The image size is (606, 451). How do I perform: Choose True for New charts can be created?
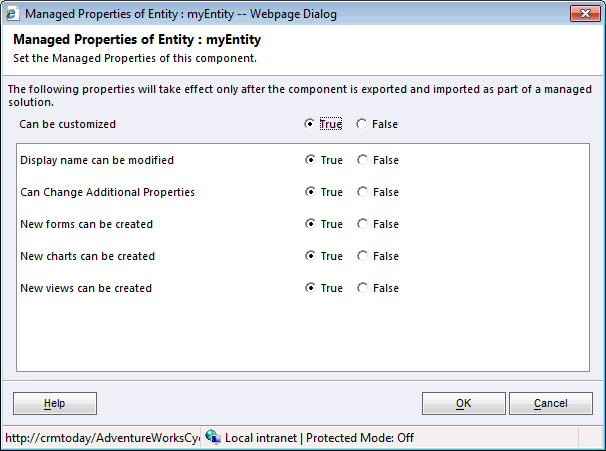[x=310, y=256]
